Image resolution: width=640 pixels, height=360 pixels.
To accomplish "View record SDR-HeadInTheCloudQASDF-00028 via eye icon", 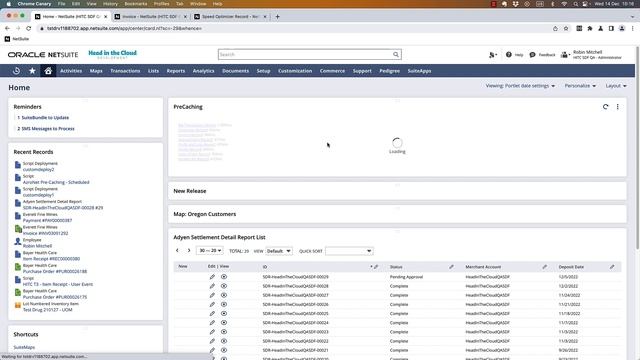I will [x=224, y=286].
